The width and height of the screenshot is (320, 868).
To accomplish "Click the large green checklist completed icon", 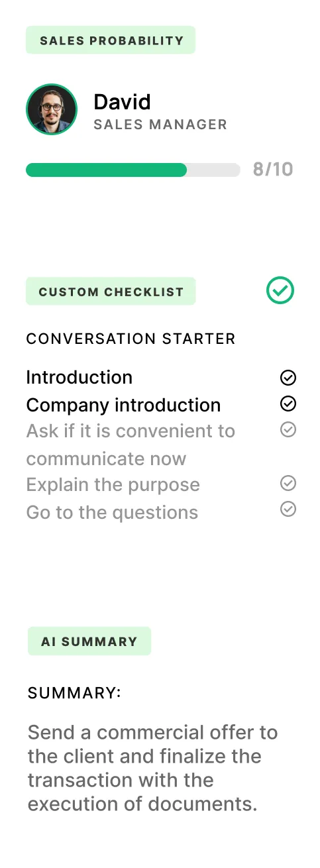I will click(x=280, y=290).
